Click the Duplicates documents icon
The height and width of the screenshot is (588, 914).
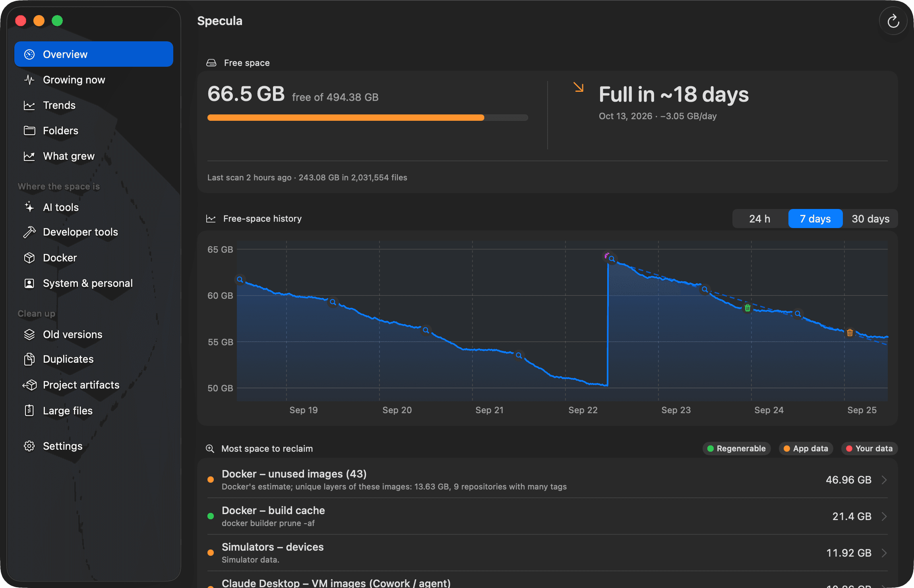coord(29,359)
